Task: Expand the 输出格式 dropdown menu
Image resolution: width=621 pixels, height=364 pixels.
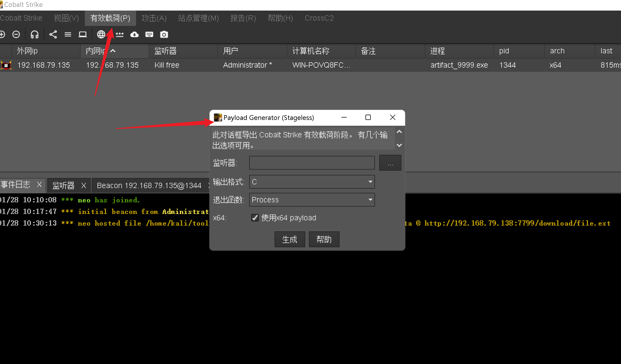Action: point(370,181)
